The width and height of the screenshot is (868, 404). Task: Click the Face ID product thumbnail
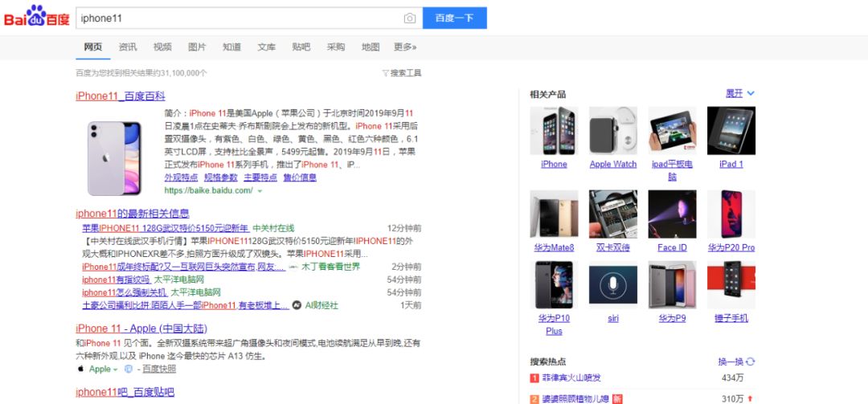[x=672, y=214]
